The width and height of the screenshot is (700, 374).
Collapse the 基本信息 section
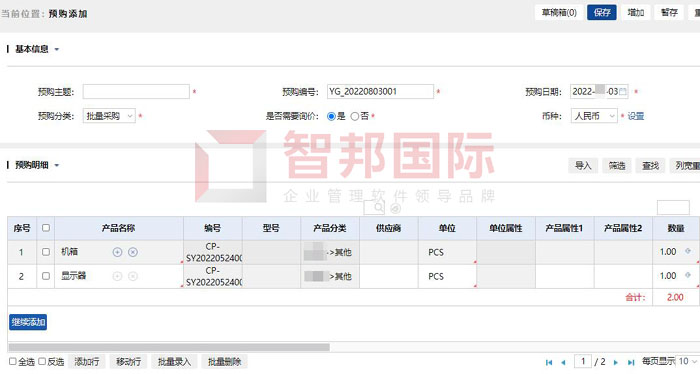57,50
